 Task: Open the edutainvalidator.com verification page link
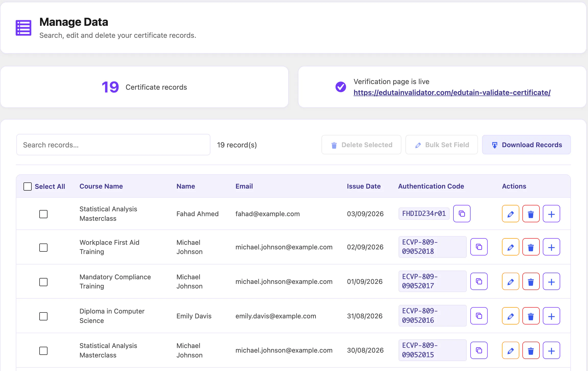(x=452, y=92)
